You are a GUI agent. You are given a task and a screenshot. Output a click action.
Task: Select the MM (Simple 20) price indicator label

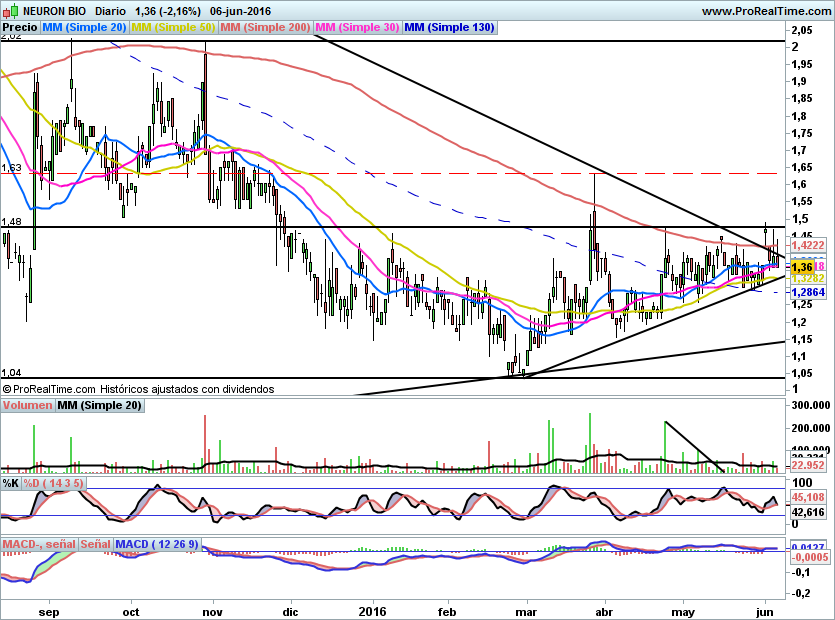pos(84,28)
